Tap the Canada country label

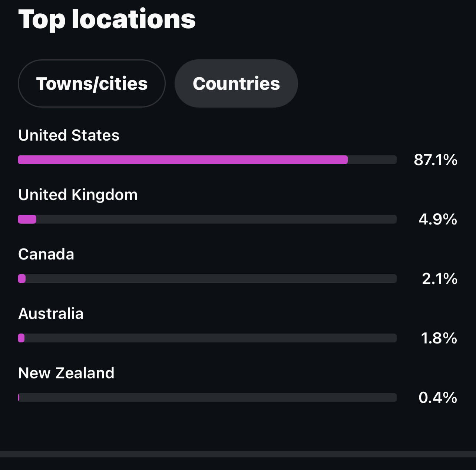46,254
